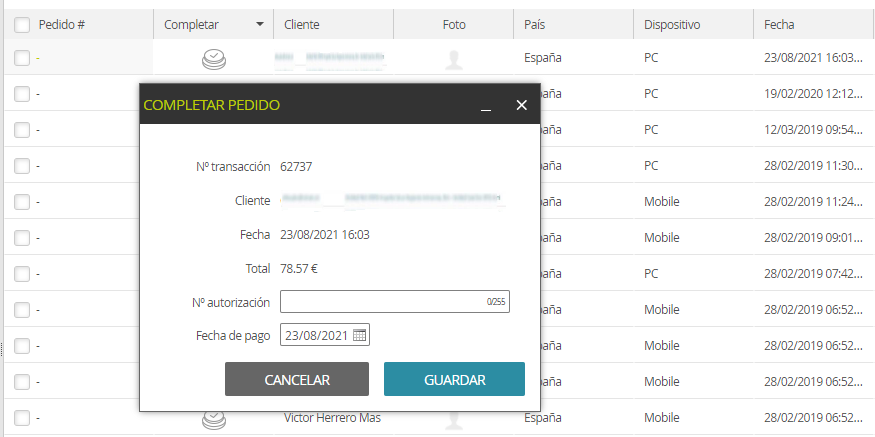Check the row dated 28/02/2019 11:30

tap(22, 166)
